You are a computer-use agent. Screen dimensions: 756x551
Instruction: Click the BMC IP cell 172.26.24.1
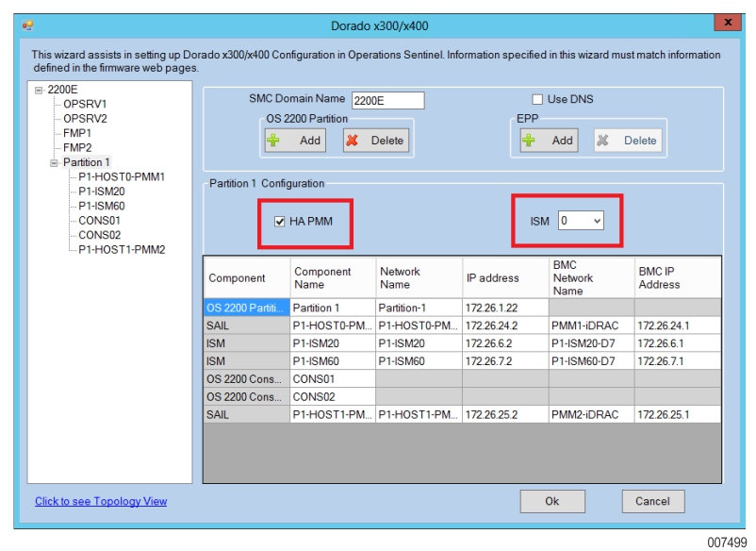coord(678,326)
